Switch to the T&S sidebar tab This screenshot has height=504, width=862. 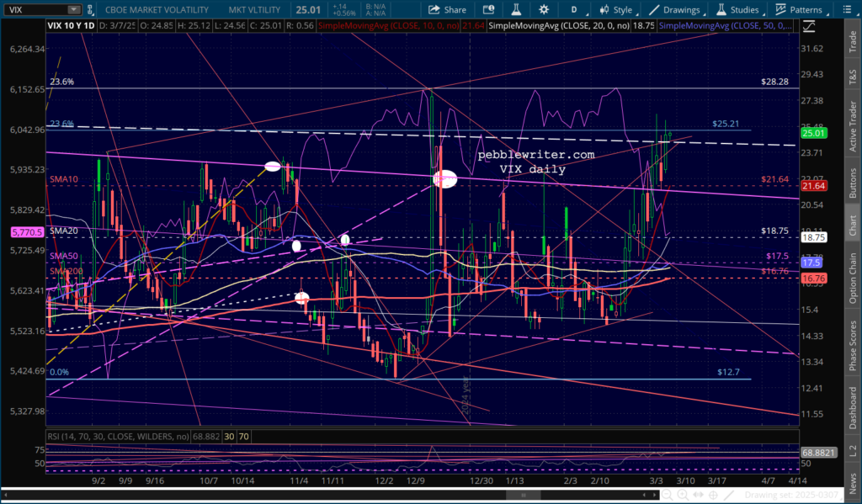tap(853, 77)
